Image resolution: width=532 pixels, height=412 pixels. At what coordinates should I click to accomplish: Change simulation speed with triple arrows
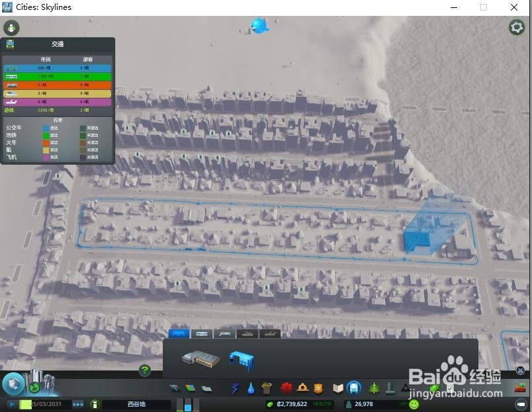pos(78,404)
